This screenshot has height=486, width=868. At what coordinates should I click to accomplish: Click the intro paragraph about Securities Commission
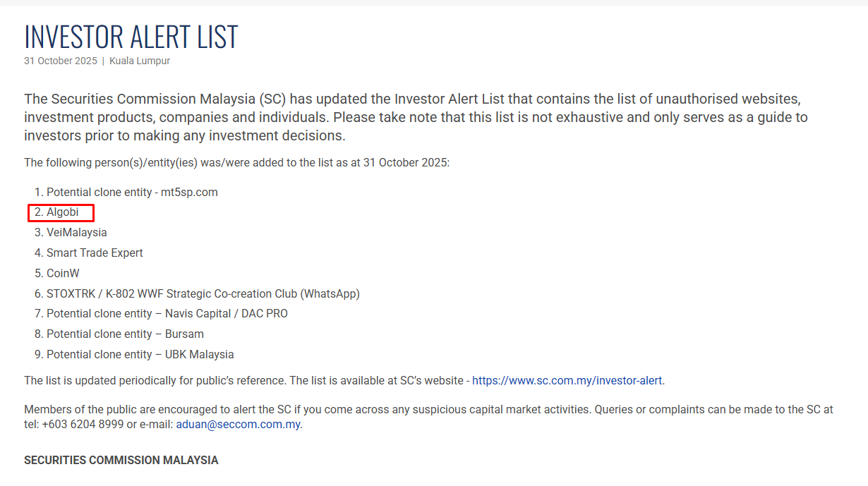click(x=416, y=117)
